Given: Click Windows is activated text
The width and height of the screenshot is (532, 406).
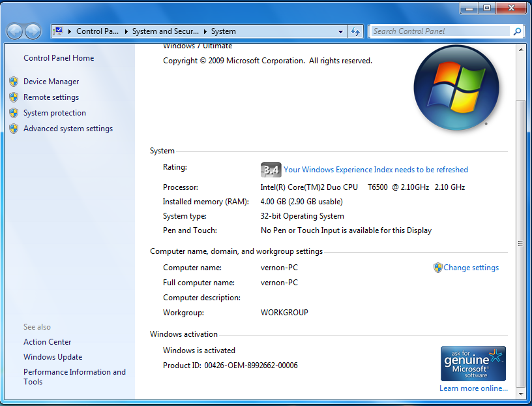Looking at the screenshot, I should point(199,351).
